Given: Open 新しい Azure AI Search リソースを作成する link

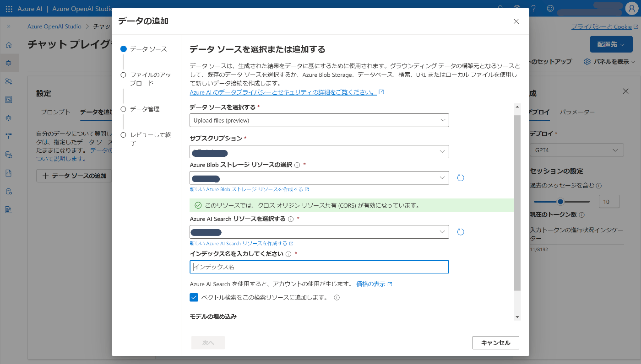Looking at the screenshot, I should [x=241, y=243].
